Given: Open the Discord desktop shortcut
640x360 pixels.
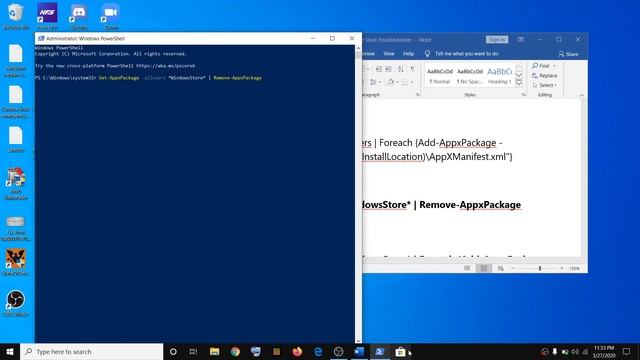Looking at the screenshot, I should (x=79, y=16).
